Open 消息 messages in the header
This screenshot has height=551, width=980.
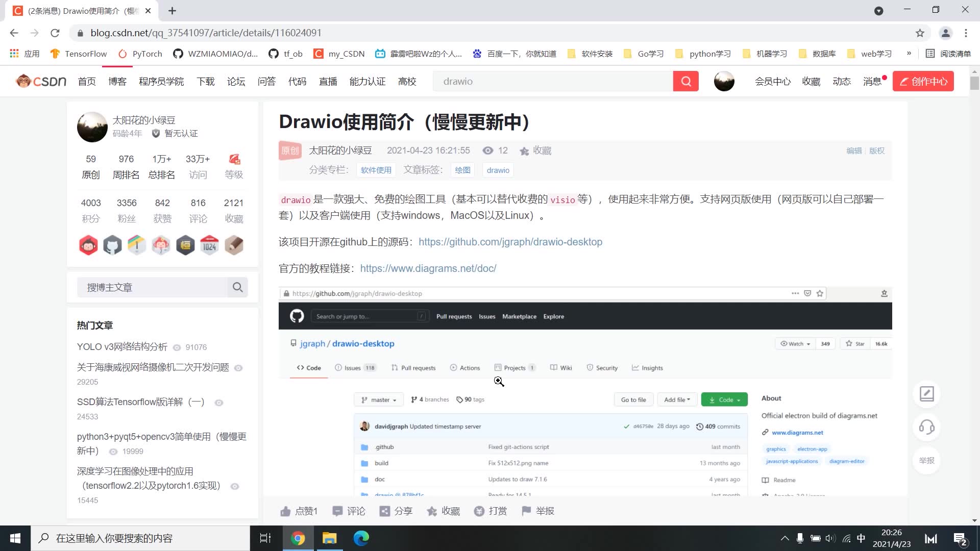click(x=872, y=82)
